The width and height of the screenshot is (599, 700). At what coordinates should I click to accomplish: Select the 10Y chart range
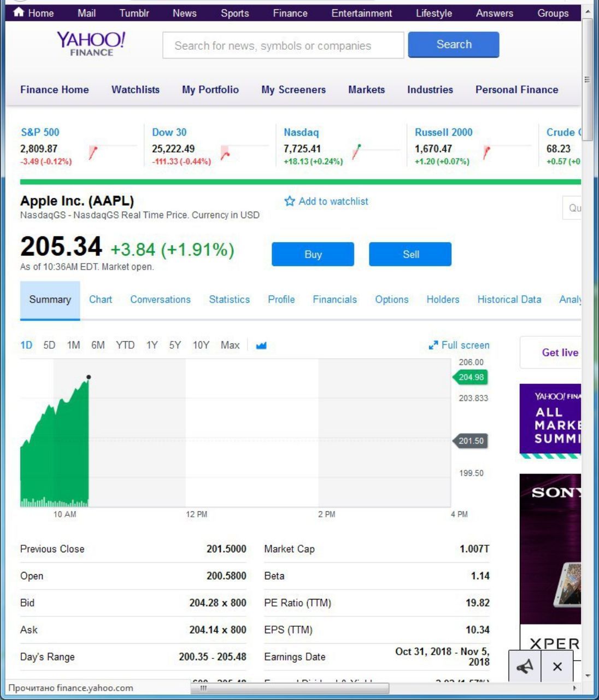tap(201, 345)
